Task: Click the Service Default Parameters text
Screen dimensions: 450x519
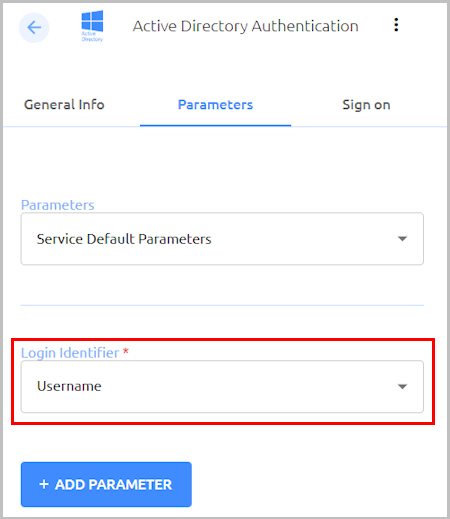Action: tap(124, 239)
